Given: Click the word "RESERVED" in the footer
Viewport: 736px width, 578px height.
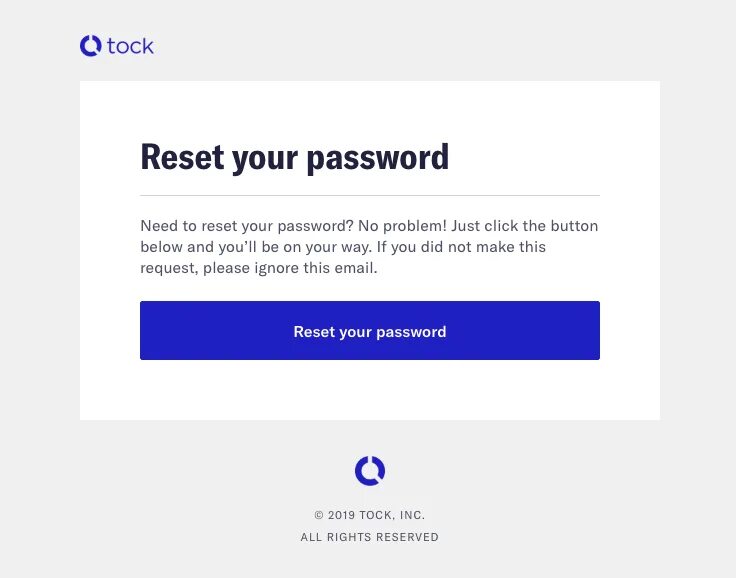Looking at the screenshot, I should click(407, 537).
